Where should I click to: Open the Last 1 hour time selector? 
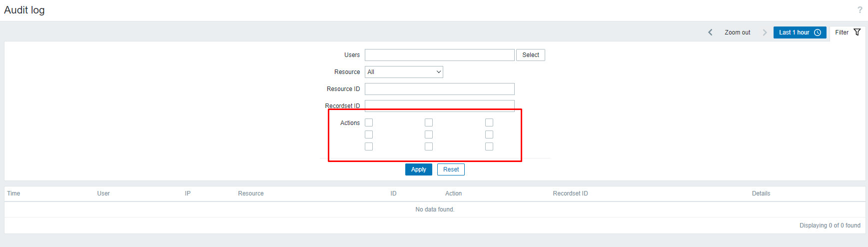click(x=800, y=32)
